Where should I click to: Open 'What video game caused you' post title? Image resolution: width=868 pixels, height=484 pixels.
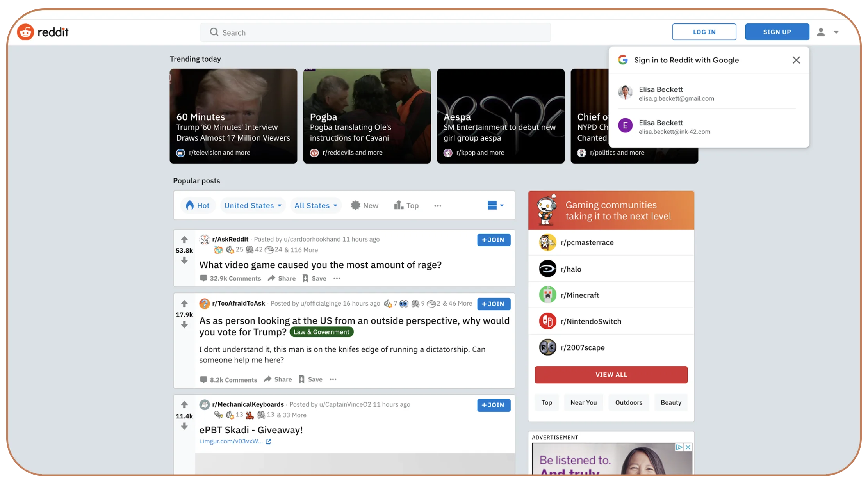pos(321,265)
